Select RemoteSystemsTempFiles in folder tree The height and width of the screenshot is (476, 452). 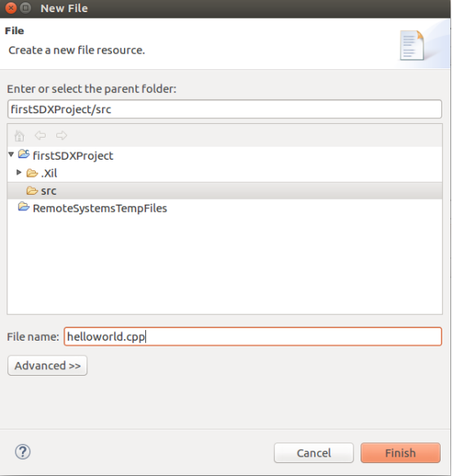tap(100, 209)
